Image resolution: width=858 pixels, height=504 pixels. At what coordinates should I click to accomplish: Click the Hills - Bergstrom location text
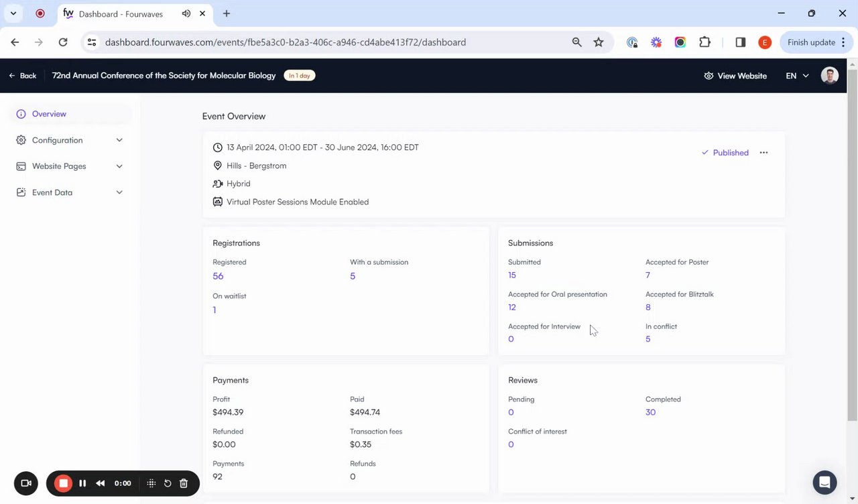[256, 166]
